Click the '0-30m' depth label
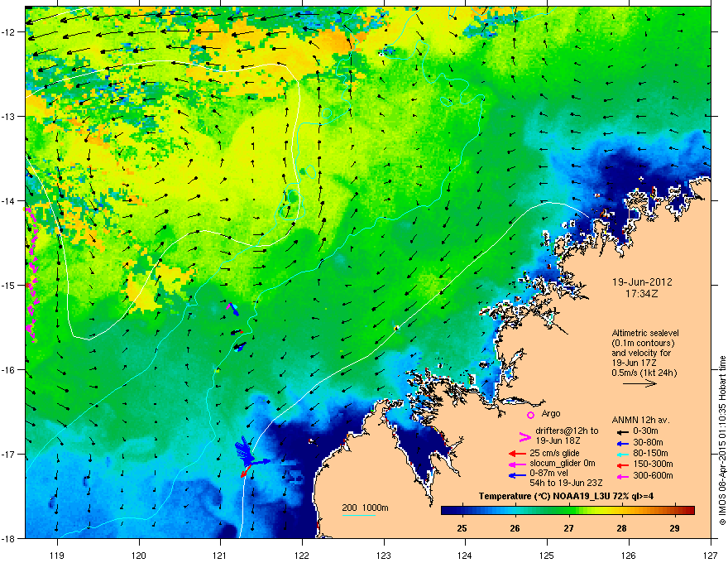 tap(645, 431)
